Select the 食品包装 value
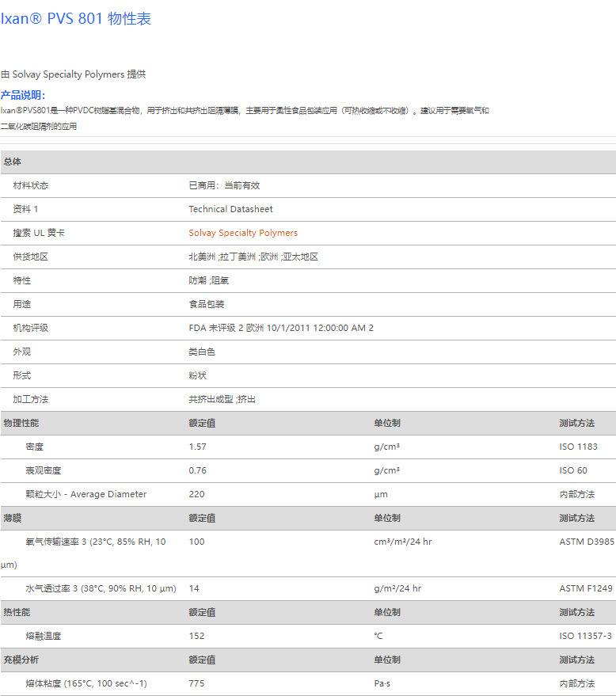616x696 pixels. pos(207,304)
